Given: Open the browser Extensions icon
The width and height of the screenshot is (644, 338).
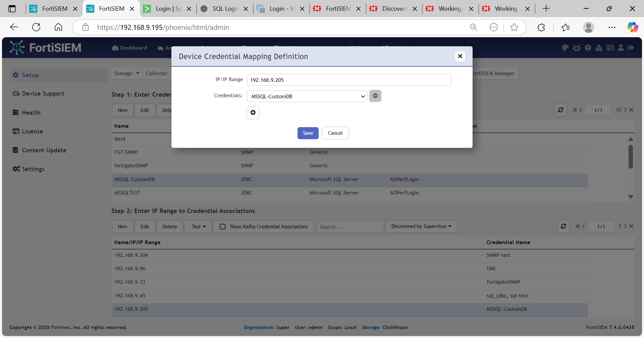Looking at the screenshot, I should click(541, 27).
